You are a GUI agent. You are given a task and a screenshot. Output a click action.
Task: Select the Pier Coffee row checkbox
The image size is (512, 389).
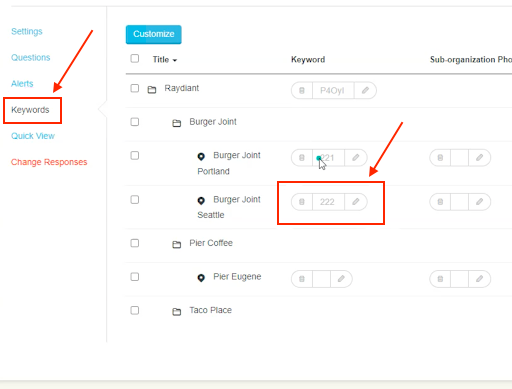pos(135,243)
